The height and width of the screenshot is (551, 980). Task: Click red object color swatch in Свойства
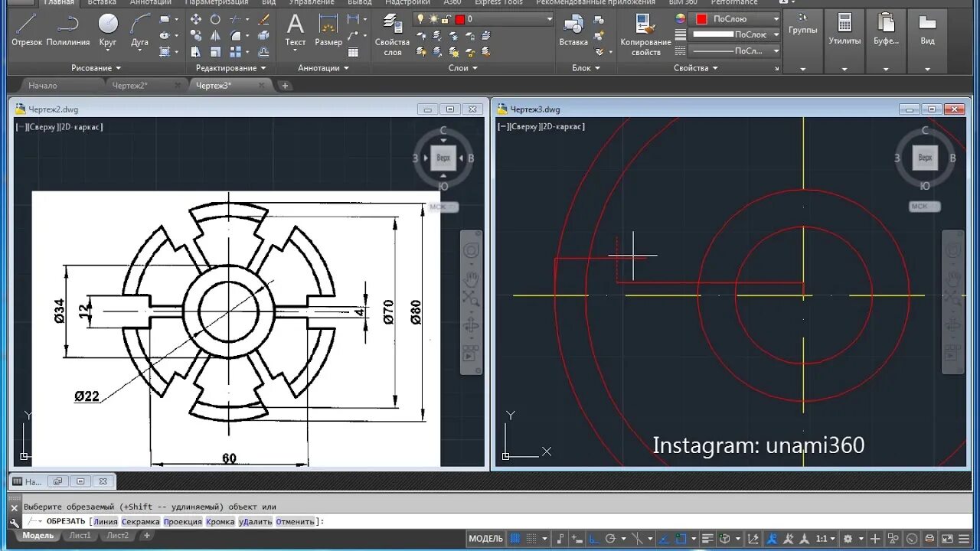[701, 19]
